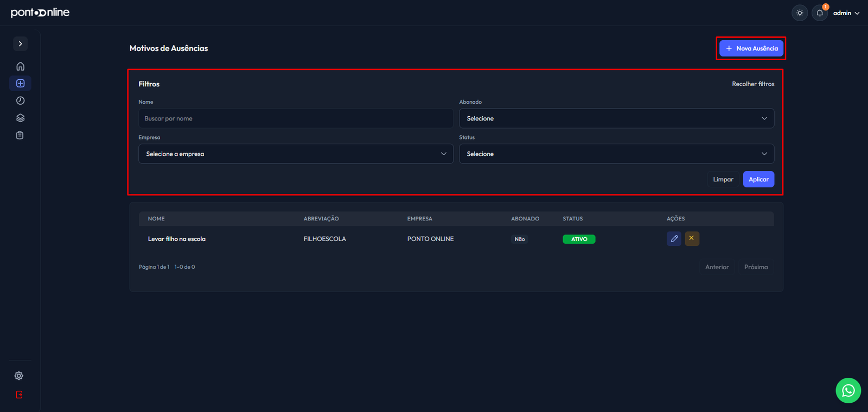Click Nova Ausência button
868x412 pixels.
pyautogui.click(x=751, y=48)
